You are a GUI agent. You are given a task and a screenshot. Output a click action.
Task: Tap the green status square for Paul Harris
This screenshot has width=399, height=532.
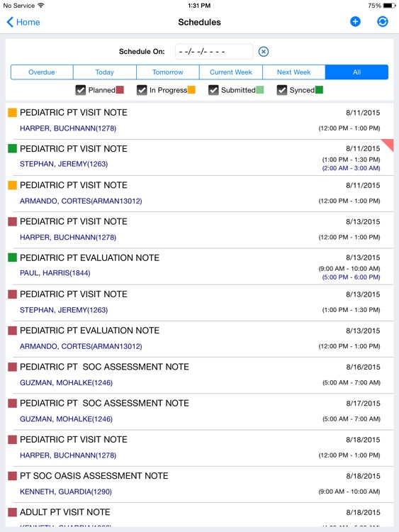[13, 257]
